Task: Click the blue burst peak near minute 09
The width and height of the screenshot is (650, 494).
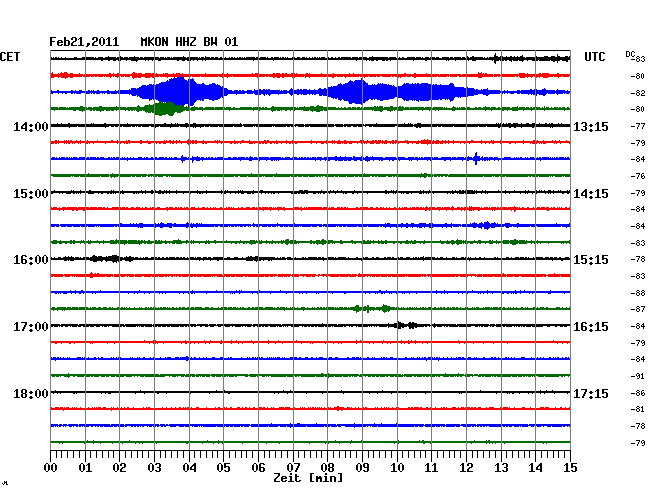Action: 360,92
